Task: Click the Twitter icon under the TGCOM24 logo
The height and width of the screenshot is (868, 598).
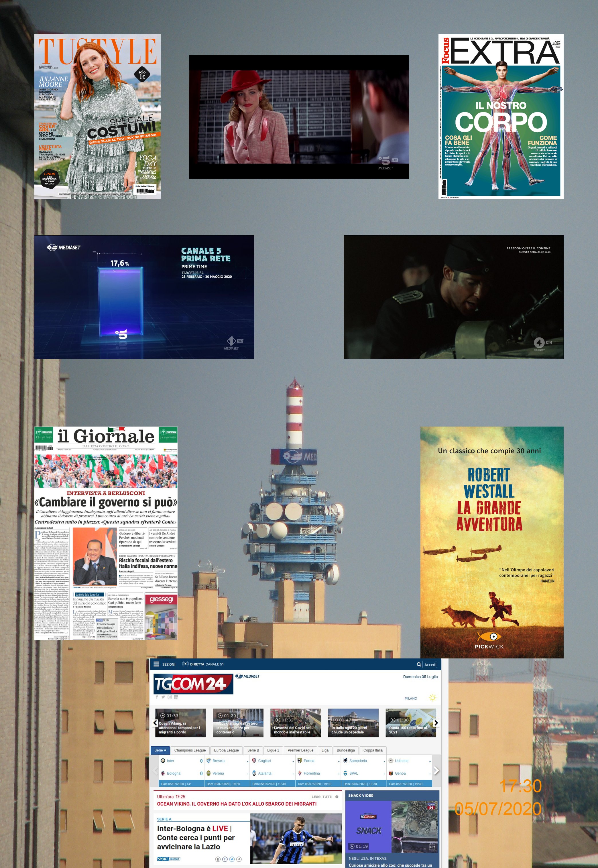Action: (x=163, y=697)
